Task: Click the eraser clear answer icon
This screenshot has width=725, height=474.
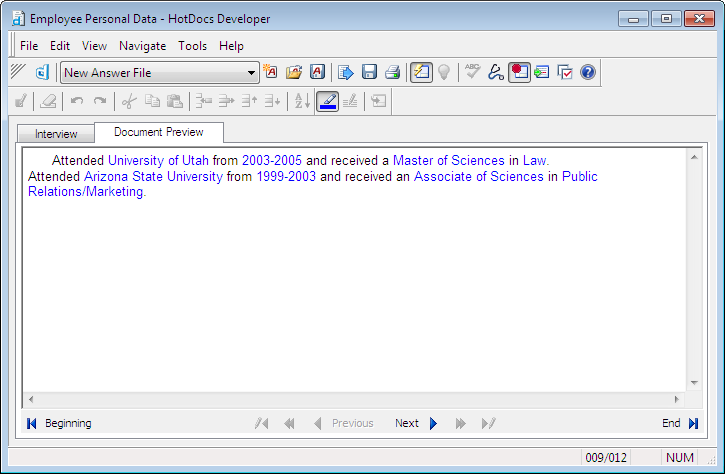Action: 48,101
